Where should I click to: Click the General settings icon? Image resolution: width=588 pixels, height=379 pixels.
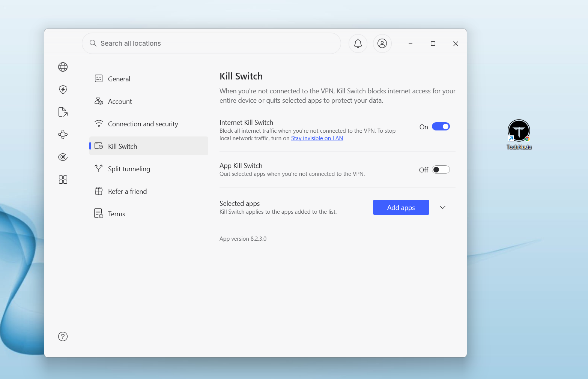(x=99, y=78)
